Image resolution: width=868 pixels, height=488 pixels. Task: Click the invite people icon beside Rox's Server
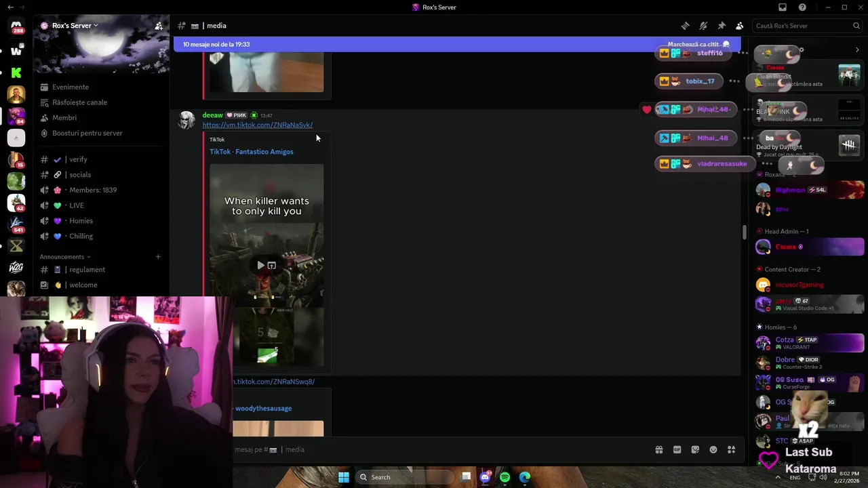pos(159,26)
